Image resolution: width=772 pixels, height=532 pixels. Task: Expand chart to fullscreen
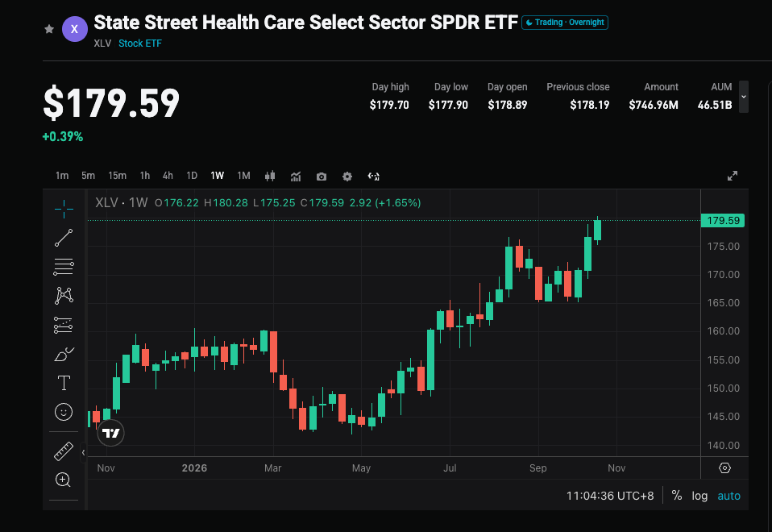point(733,176)
